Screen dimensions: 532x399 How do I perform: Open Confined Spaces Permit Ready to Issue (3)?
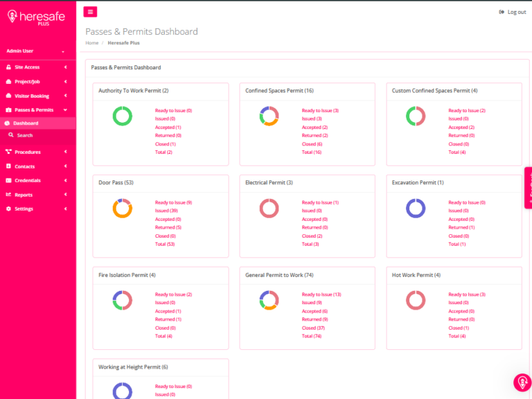[320, 111]
